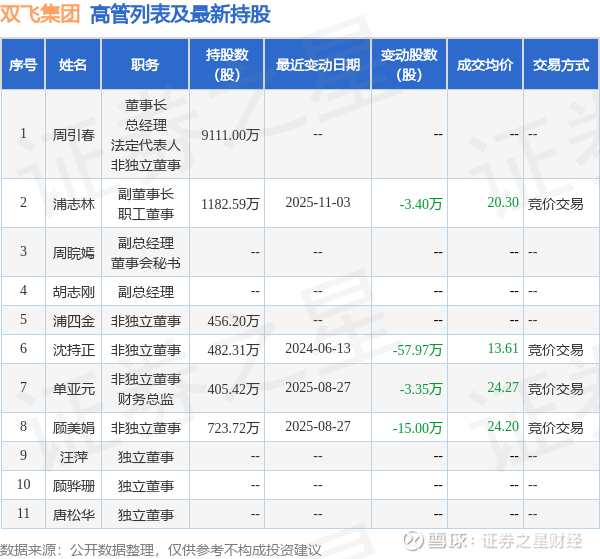Click the 723.72万 holding value
Viewport: 600px width, 559px height.
[233, 428]
